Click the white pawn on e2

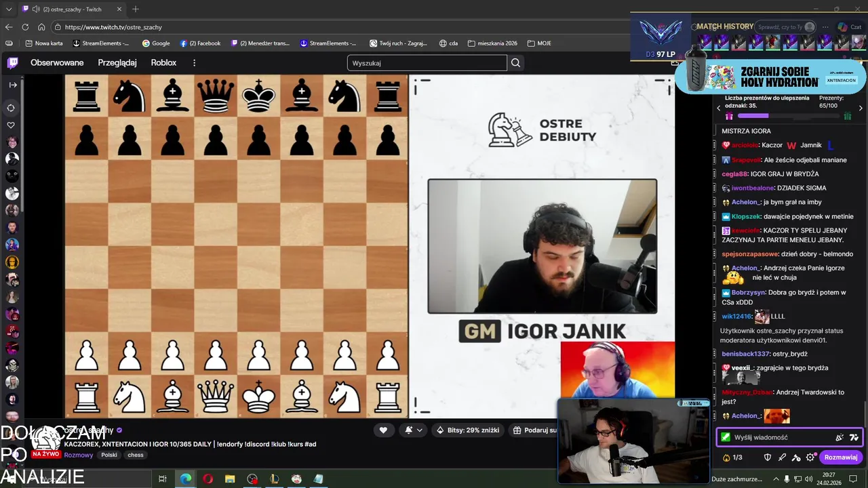[258, 355]
